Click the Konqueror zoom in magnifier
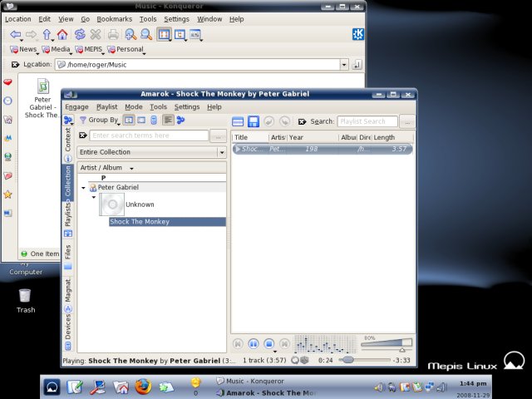The height and width of the screenshot is (399, 532). point(131,34)
